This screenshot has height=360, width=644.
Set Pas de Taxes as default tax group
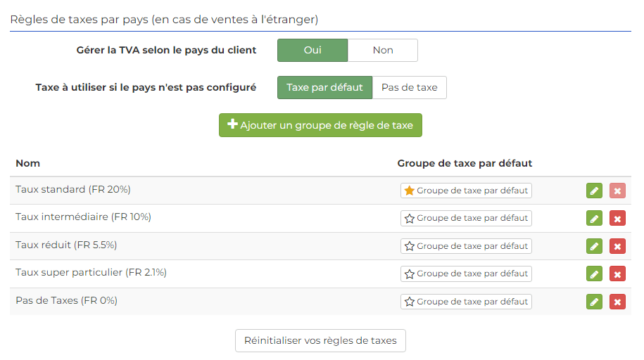[466, 302]
